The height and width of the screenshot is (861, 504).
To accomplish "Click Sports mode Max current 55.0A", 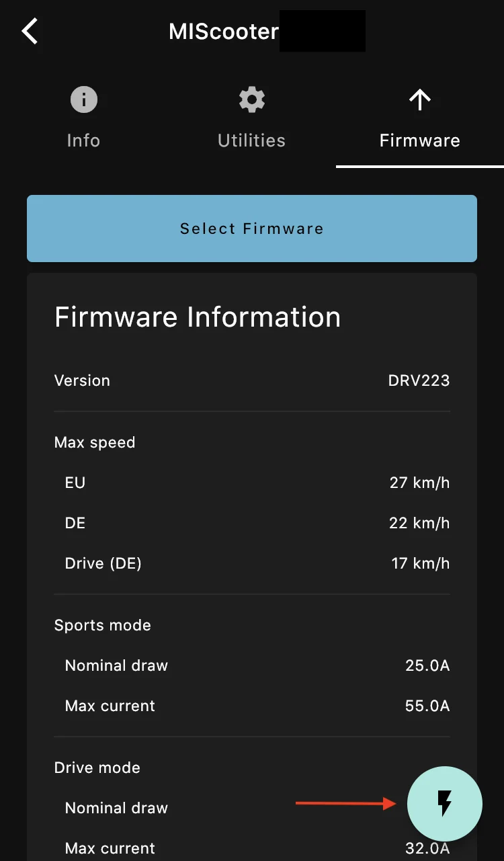I will coord(426,706).
